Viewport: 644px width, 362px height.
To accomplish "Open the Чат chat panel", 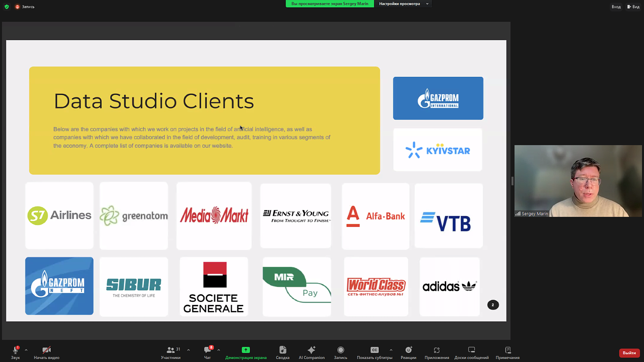I will pyautogui.click(x=208, y=353).
